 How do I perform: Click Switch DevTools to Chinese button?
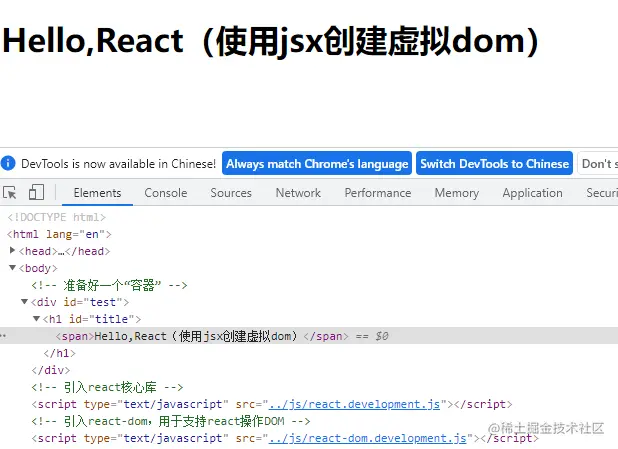pyautogui.click(x=494, y=163)
